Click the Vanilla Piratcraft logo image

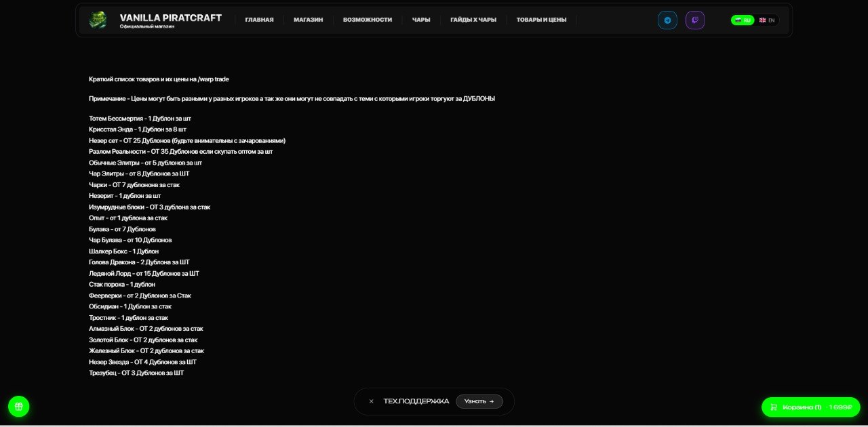(98, 20)
